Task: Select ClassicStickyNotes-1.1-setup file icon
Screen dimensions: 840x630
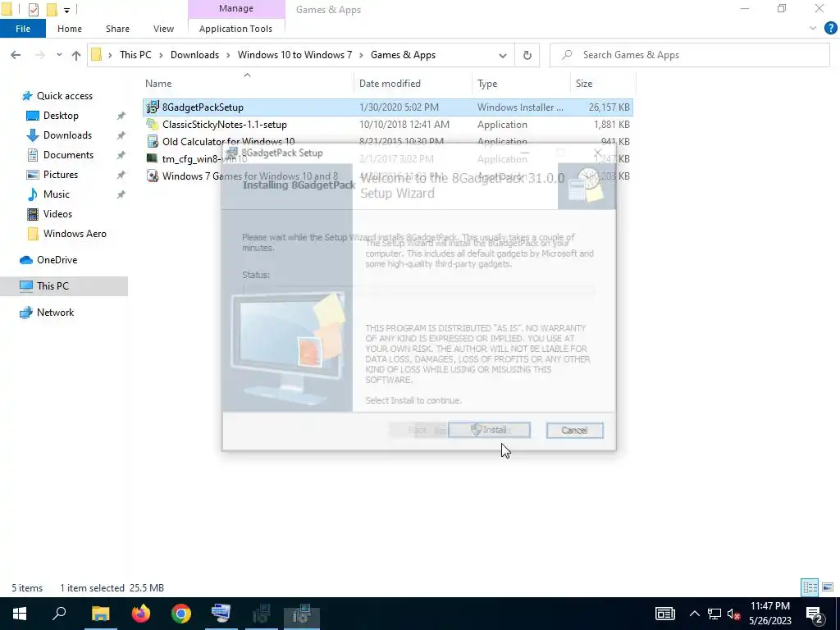Action: tap(153, 125)
